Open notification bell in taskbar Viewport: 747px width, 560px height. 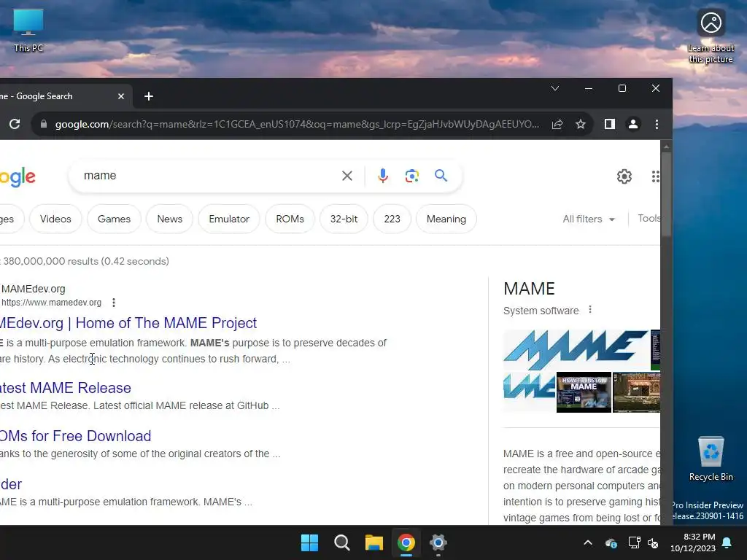click(727, 542)
